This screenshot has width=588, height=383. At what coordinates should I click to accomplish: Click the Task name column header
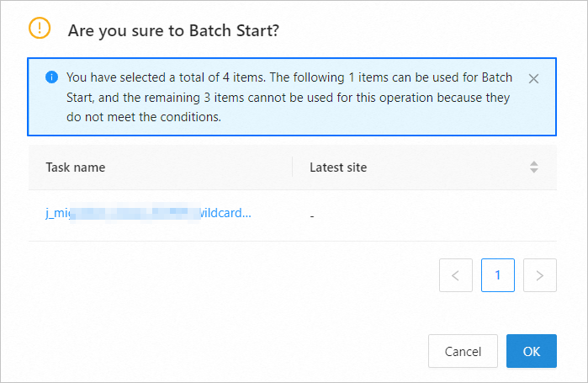point(76,168)
